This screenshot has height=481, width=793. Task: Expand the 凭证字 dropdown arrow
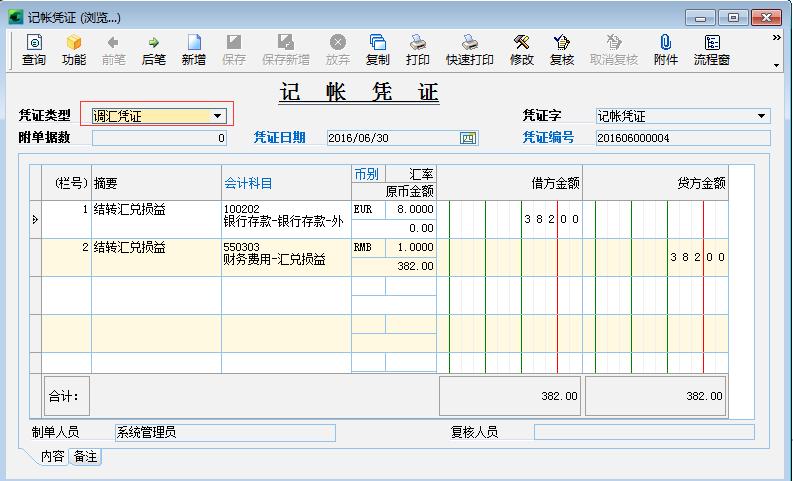click(761, 116)
